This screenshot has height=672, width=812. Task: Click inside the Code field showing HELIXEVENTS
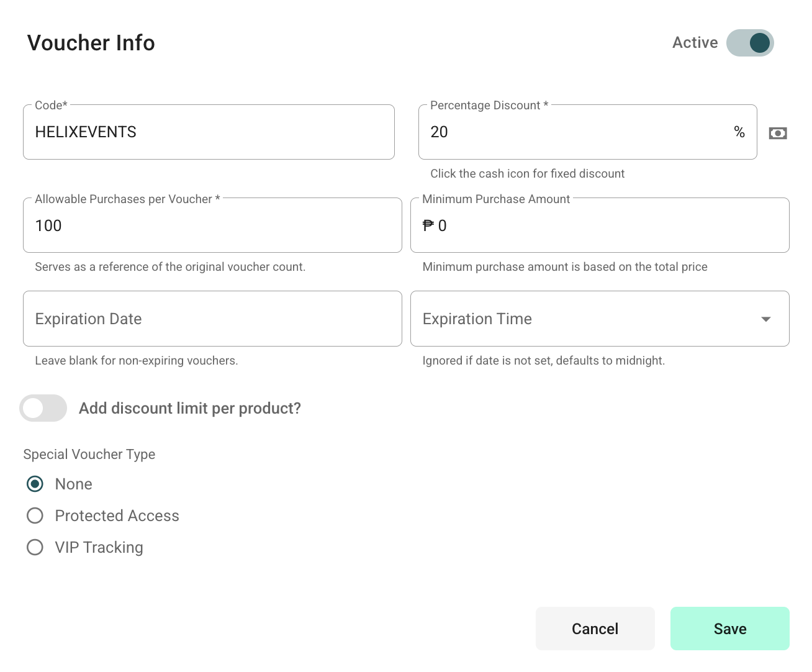pyautogui.click(x=209, y=132)
